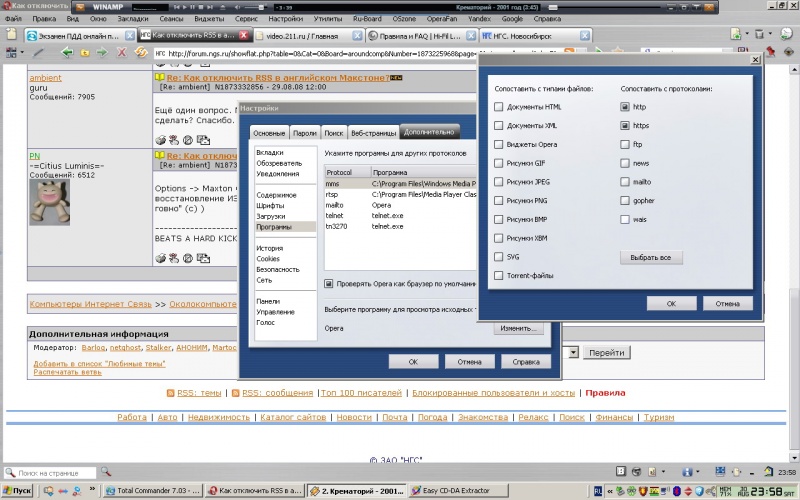Switch to the Веб-страницы settings tab
This screenshot has width=800, height=500.
372,133
